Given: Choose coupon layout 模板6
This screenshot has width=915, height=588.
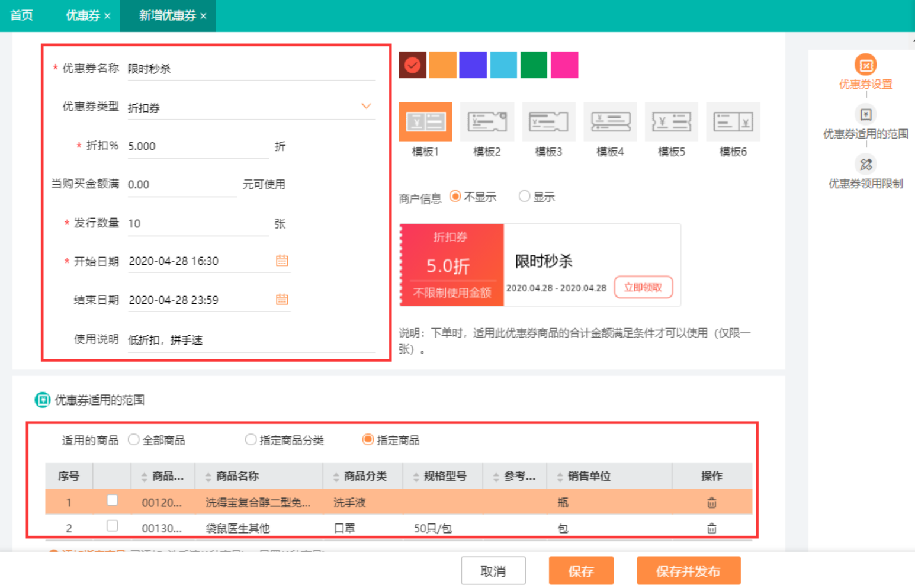Looking at the screenshot, I should pos(733,122).
